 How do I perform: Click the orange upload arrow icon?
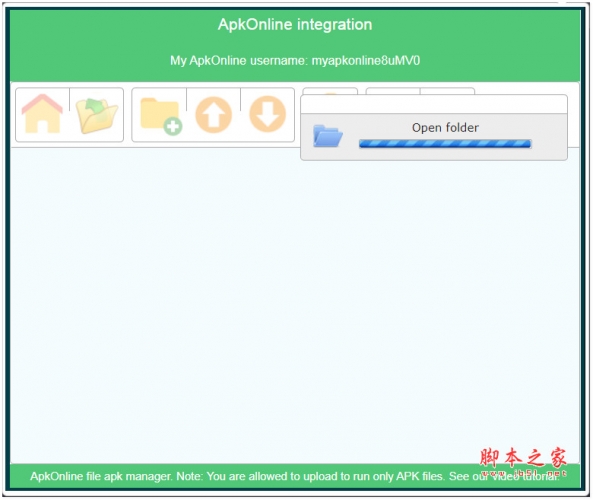coord(214,114)
